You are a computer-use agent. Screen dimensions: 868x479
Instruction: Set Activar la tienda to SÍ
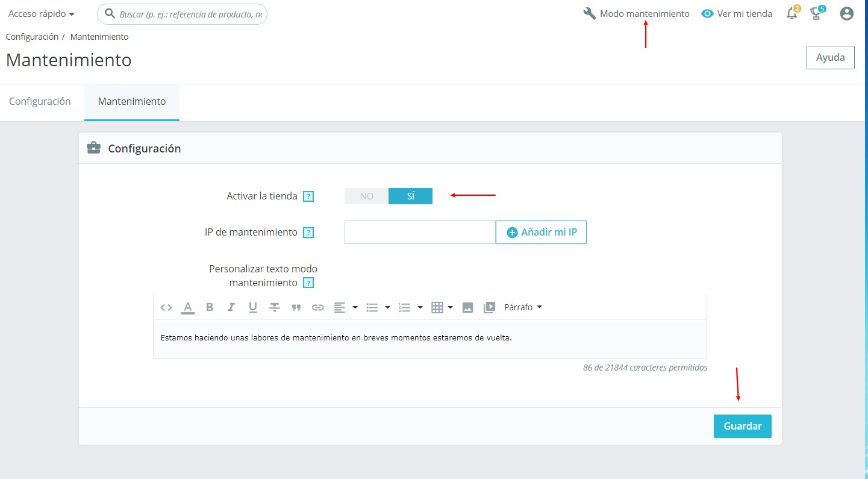click(x=410, y=196)
